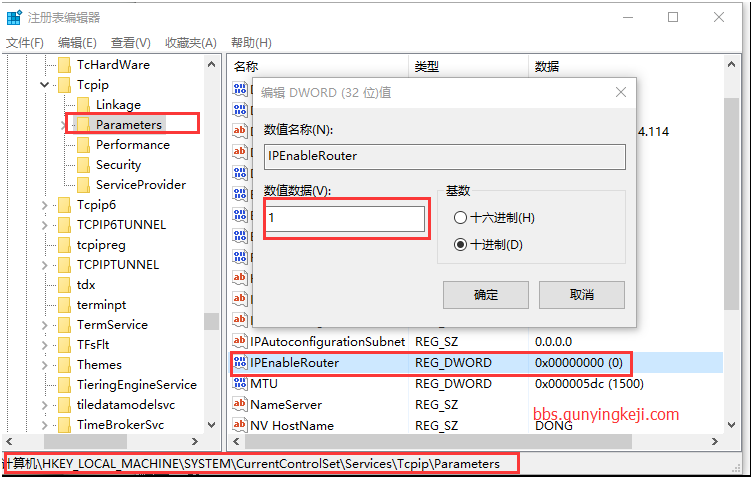
Task: Select the tdx folder icon
Action: [64, 285]
